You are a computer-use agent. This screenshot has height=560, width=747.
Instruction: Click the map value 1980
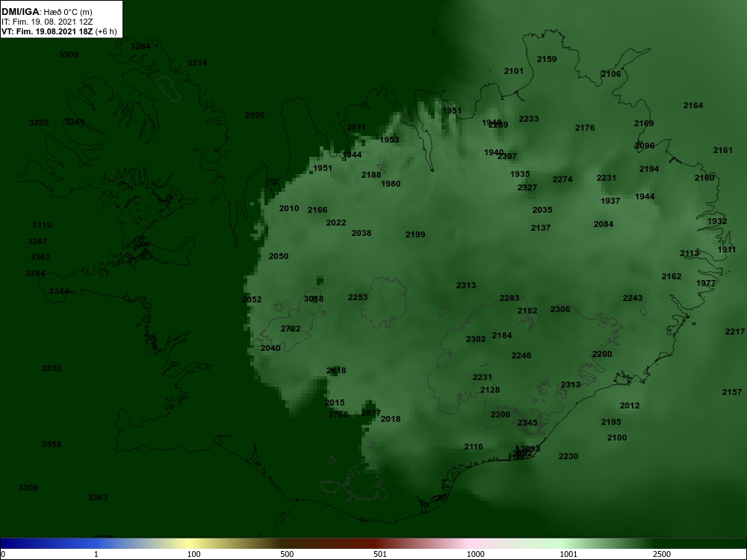(391, 184)
